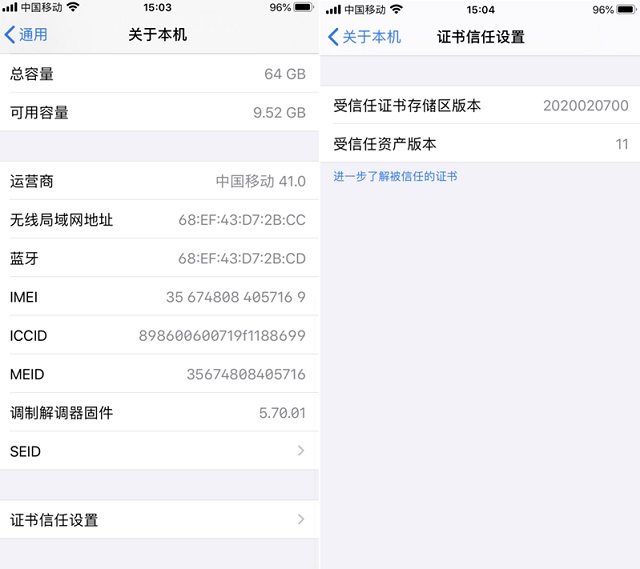Tap the 运营商 carrier row
The height and width of the screenshot is (569, 640).
pyautogui.click(x=159, y=181)
